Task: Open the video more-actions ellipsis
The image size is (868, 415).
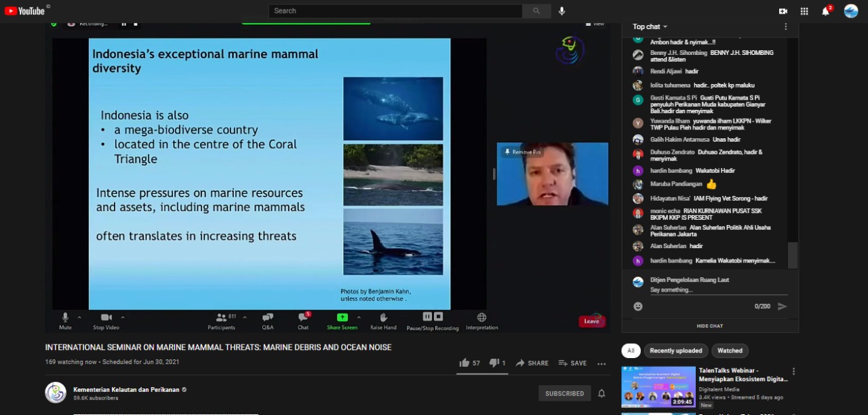Action: (x=601, y=363)
